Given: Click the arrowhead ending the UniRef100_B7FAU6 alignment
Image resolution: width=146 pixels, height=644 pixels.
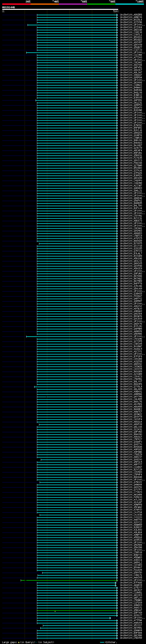Looking at the screenshot, I should tap(116, 583).
